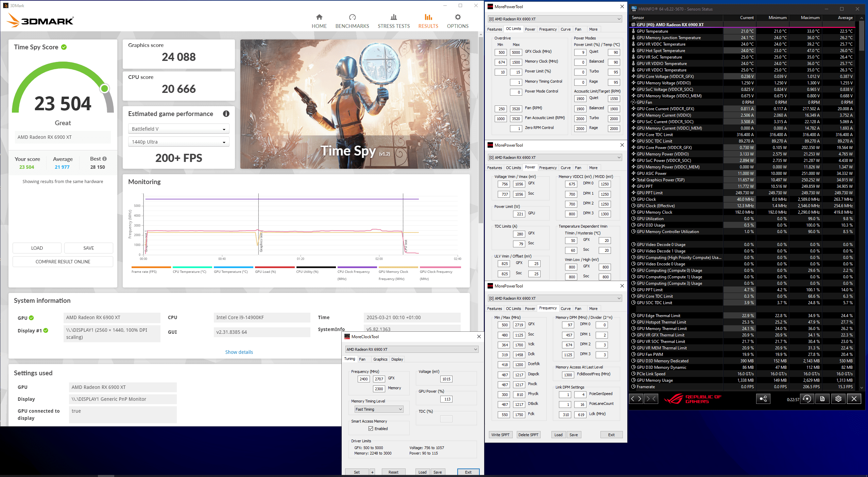Open Curve tab in top MorePowerTool
This screenshot has height=477, width=868.
[565, 29]
